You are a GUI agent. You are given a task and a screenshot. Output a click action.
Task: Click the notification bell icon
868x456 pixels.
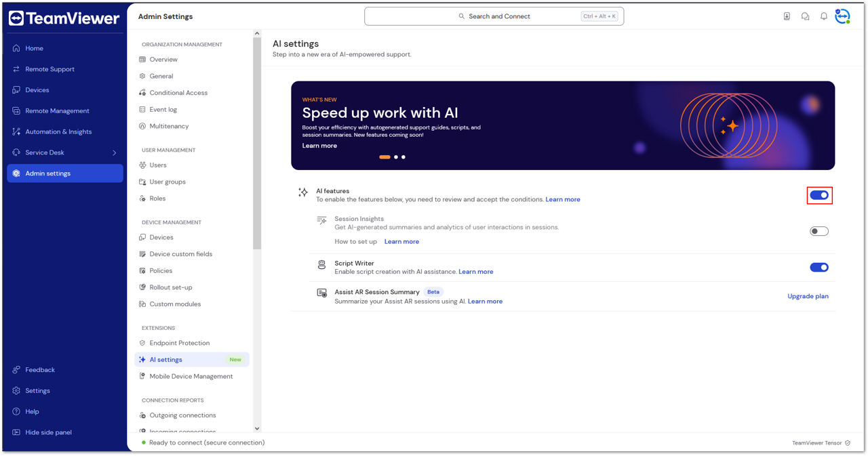[823, 16]
